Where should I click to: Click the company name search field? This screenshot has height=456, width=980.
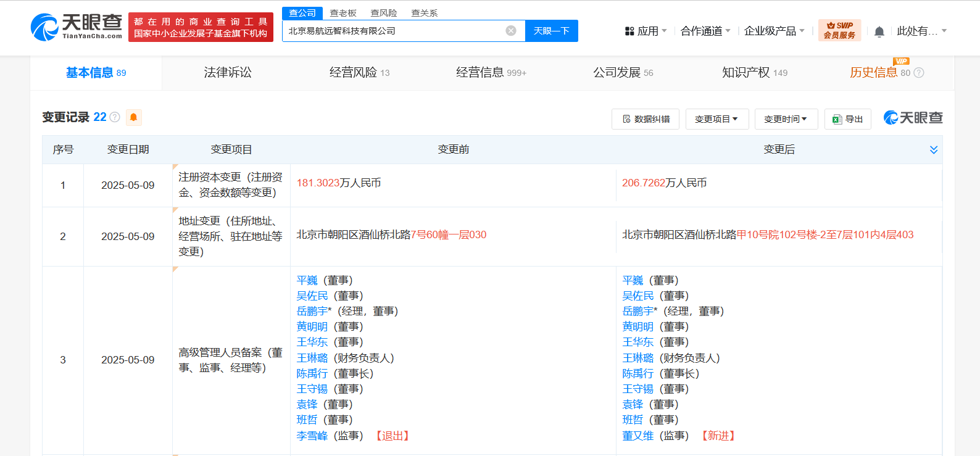tap(395, 31)
